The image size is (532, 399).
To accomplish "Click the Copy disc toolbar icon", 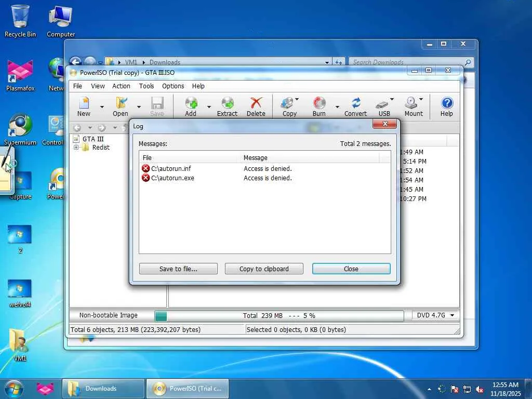I will [x=288, y=106].
